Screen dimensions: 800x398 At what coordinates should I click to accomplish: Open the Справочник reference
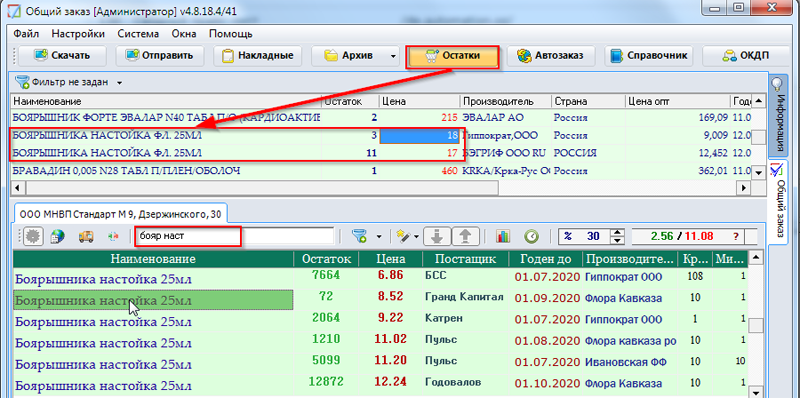[x=649, y=56]
